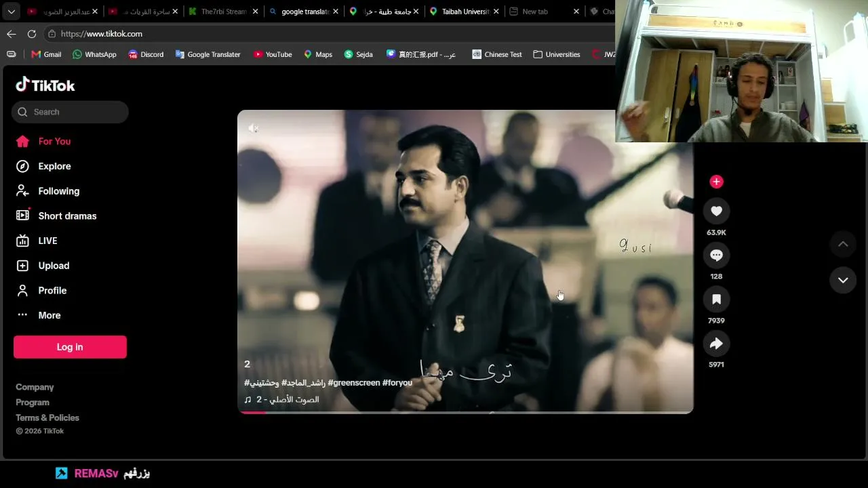This screenshot has height=488, width=868.
Task: Open Gmail bookmark
Action: click(46, 54)
